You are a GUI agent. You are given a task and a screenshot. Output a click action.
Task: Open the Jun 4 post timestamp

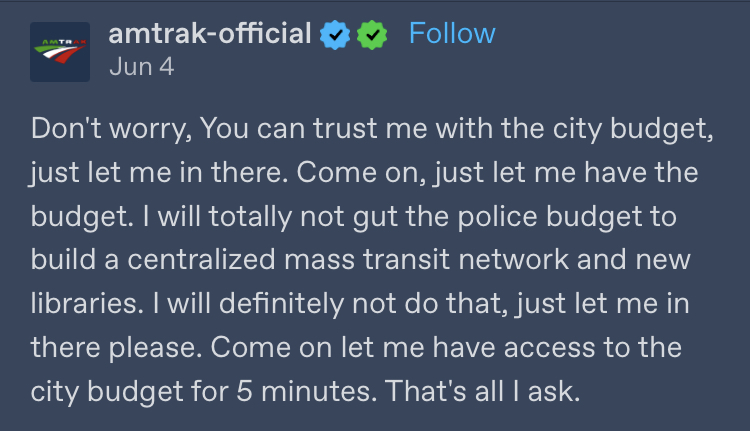click(142, 66)
